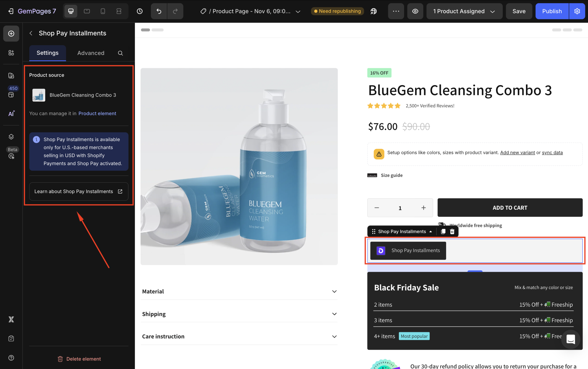Open the 1 Product Assigned dropdown
The width and height of the screenshot is (588, 369).
point(464,11)
